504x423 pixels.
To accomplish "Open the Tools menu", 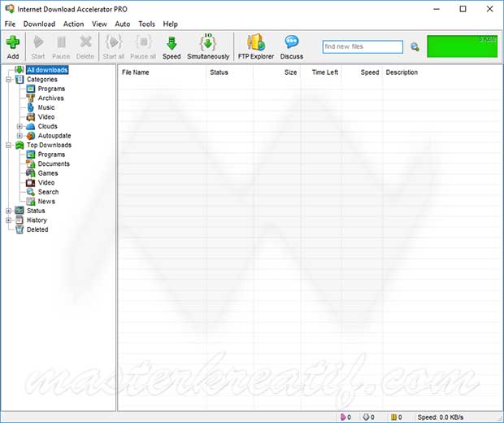I will pos(146,24).
